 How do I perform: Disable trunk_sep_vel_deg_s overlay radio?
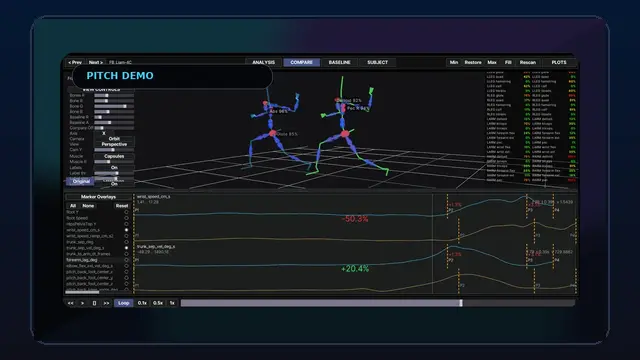[126, 248]
